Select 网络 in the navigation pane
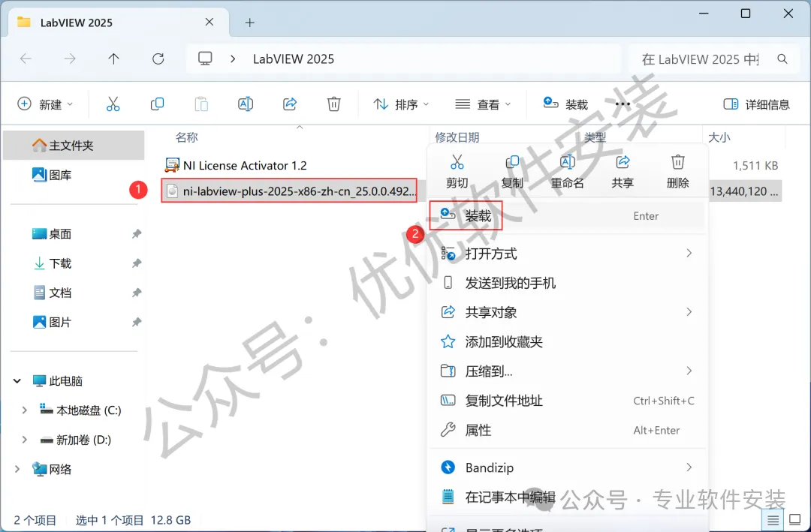Image resolution: width=811 pixels, height=532 pixels. tap(51, 469)
